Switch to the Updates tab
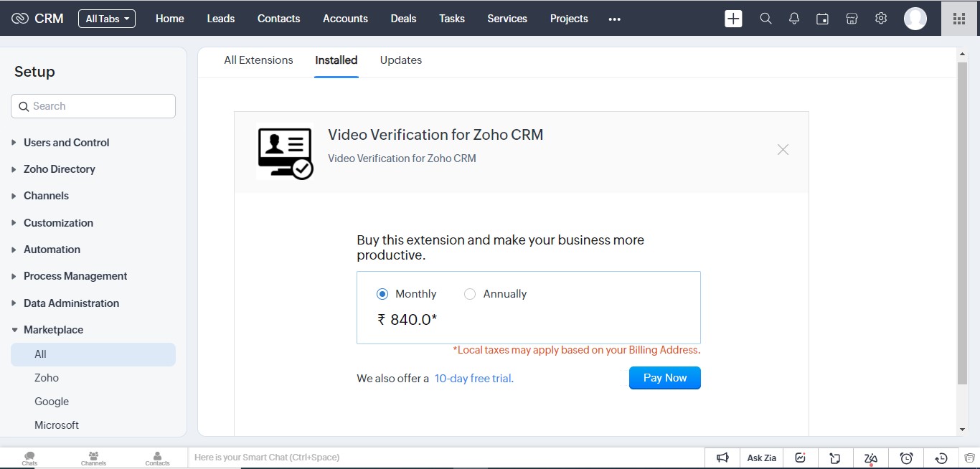The width and height of the screenshot is (980, 469). pyautogui.click(x=401, y=60)
